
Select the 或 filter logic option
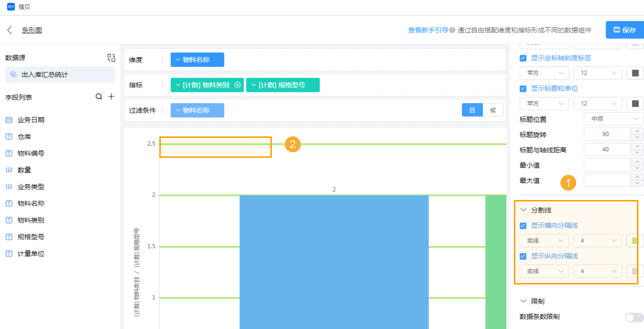pyautogui.click(x=493, y=110)
